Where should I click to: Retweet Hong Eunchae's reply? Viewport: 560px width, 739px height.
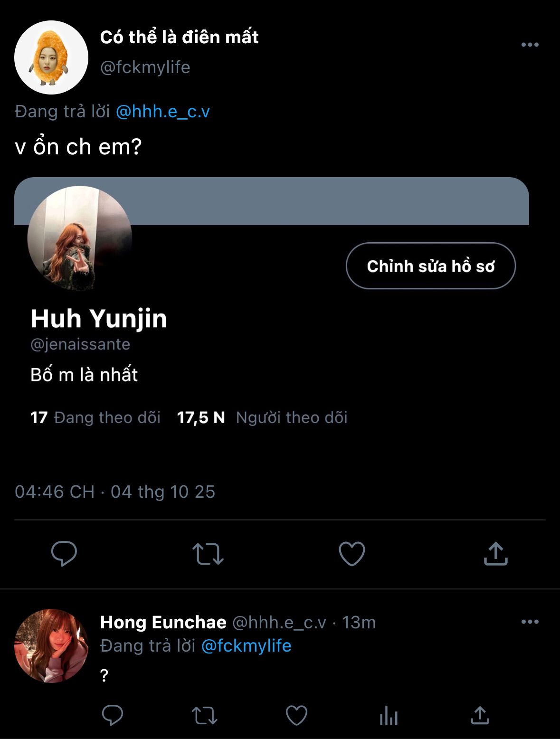pyautogui.click(x=204, y=715)
